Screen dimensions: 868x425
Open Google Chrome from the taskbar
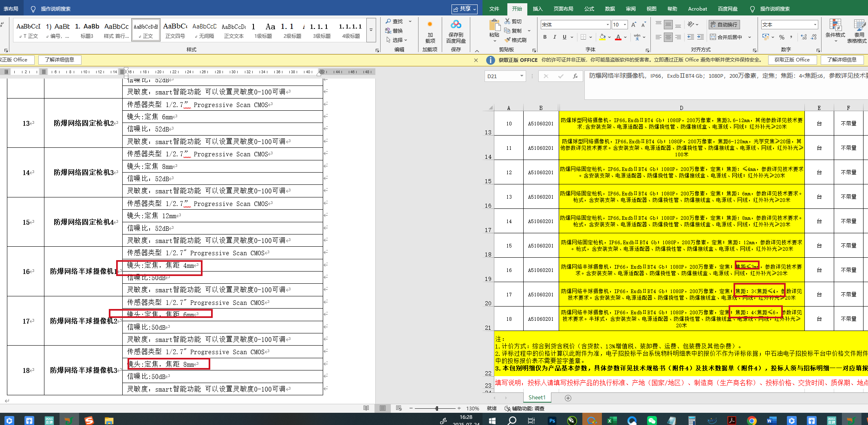pyautogui.click(x=752, y=420)
